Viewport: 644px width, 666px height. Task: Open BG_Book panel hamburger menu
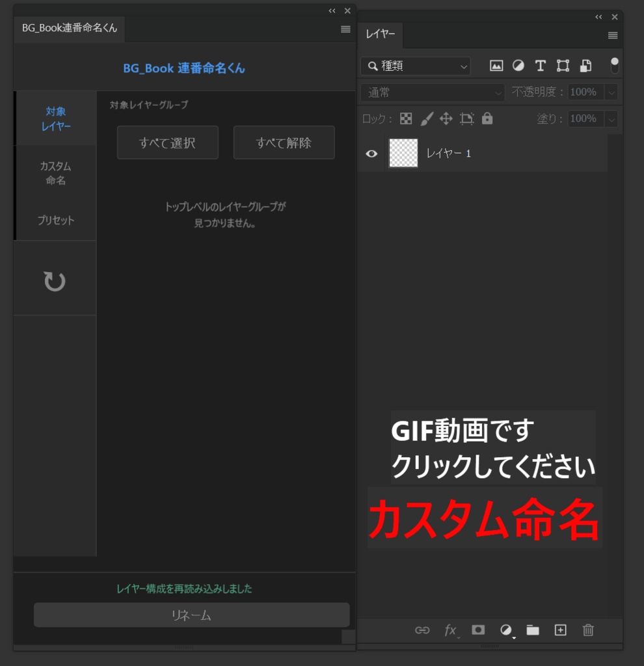[x=345, y=29]
